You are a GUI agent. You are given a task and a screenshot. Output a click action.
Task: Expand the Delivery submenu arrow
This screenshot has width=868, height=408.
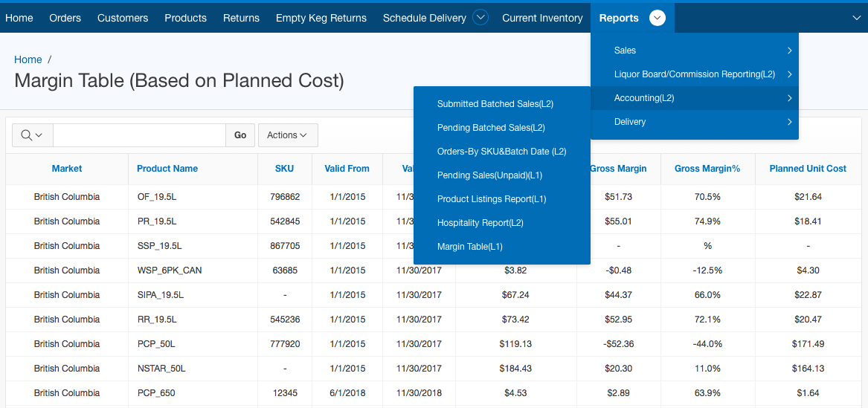click(x=789, y=122)
